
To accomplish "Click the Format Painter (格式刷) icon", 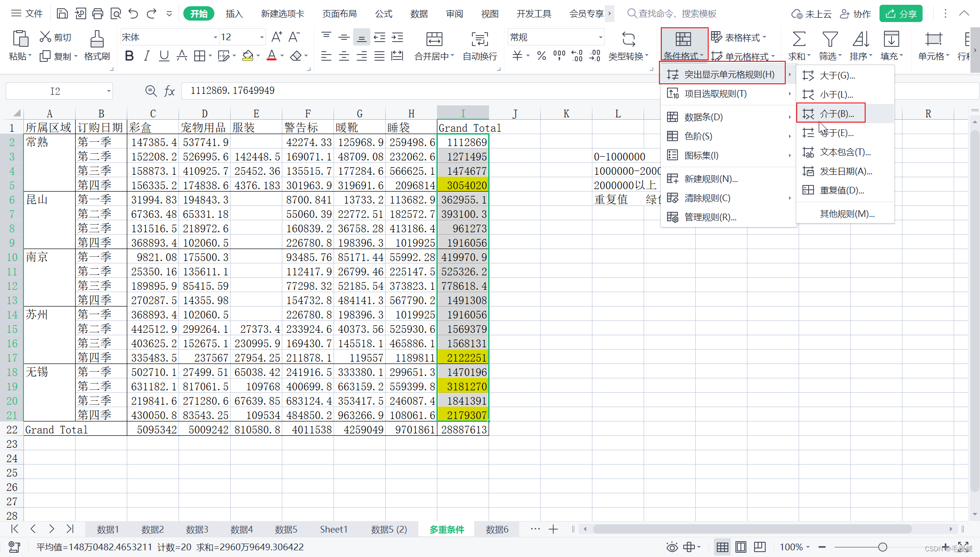I will click(x=97, y=39).
